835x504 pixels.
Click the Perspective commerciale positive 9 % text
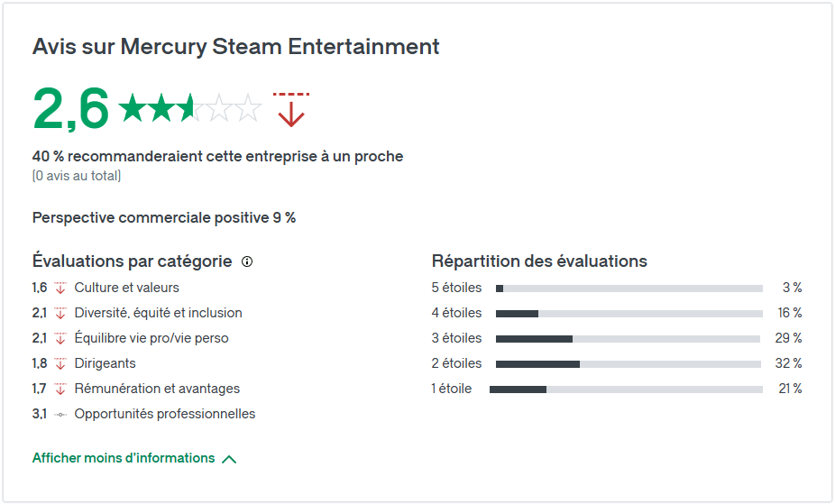164,217
